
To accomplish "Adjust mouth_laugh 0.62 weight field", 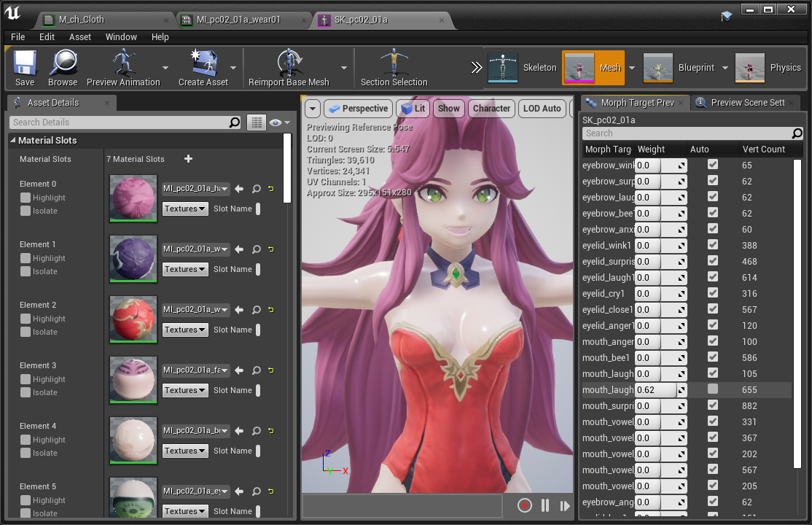I will tap(661, 389).
